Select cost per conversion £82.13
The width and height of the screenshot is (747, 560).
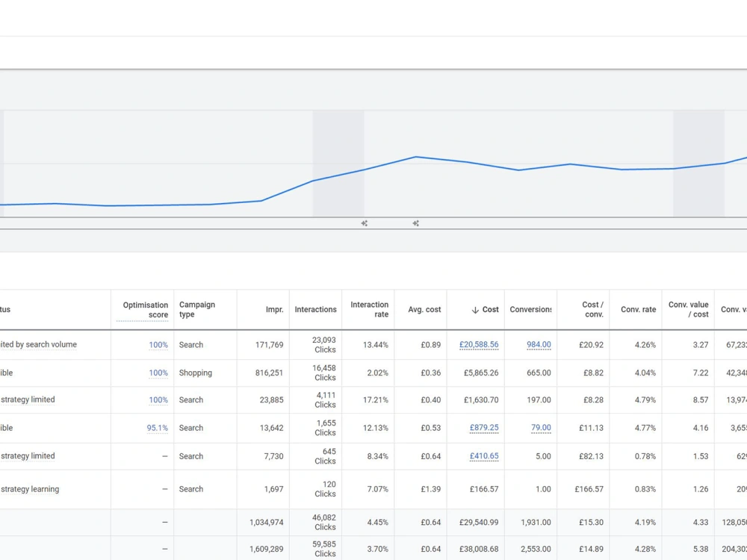click(x=591, y=456)
